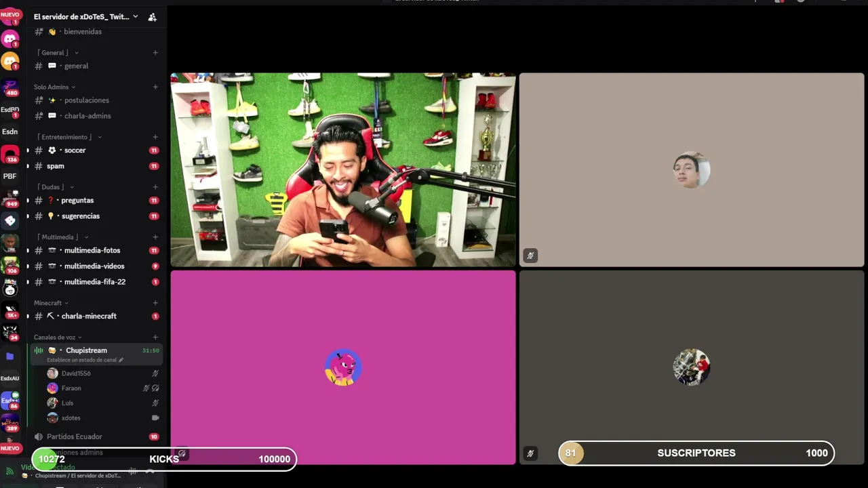Open the bienvenidas channel
The height and width of the screenshot is (488, 868).
click(x=96, y=32)
